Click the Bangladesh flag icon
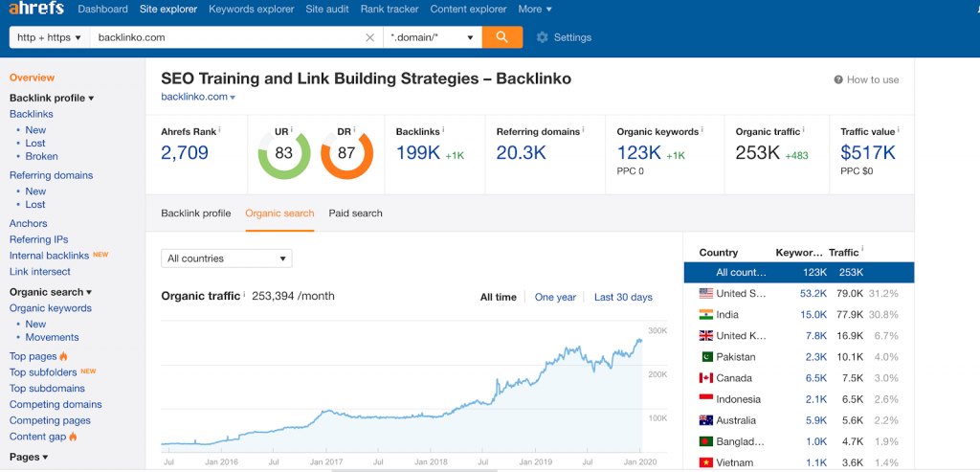980x472 pixels. tap(705, 441)
